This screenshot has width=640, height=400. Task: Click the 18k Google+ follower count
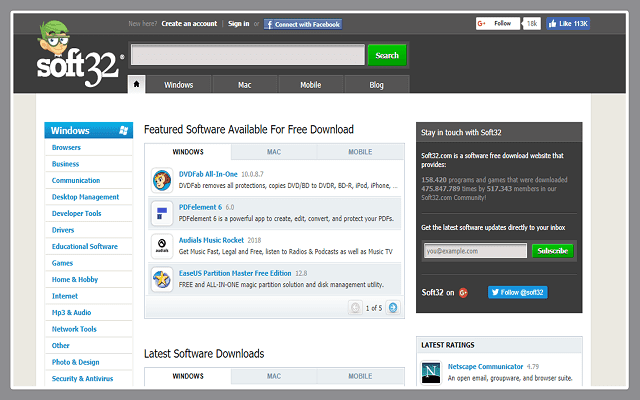pos(531,24)
